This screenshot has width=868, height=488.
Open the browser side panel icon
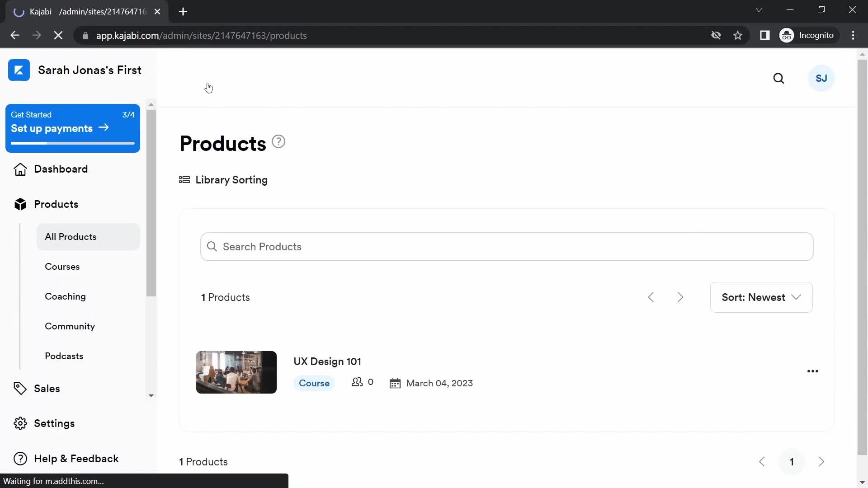click(764, 35)
